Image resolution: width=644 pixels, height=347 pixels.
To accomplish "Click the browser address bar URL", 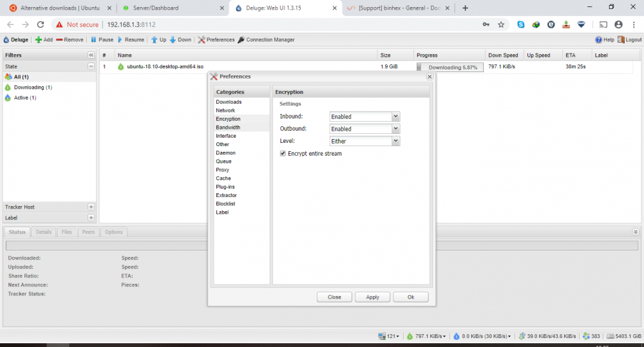I will 131,24.
